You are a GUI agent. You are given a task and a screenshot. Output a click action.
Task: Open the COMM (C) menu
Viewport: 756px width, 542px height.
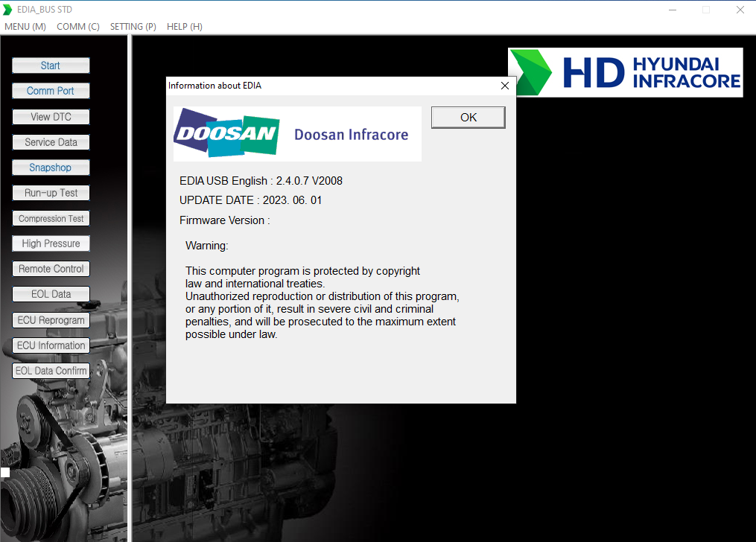coord(78,27)
